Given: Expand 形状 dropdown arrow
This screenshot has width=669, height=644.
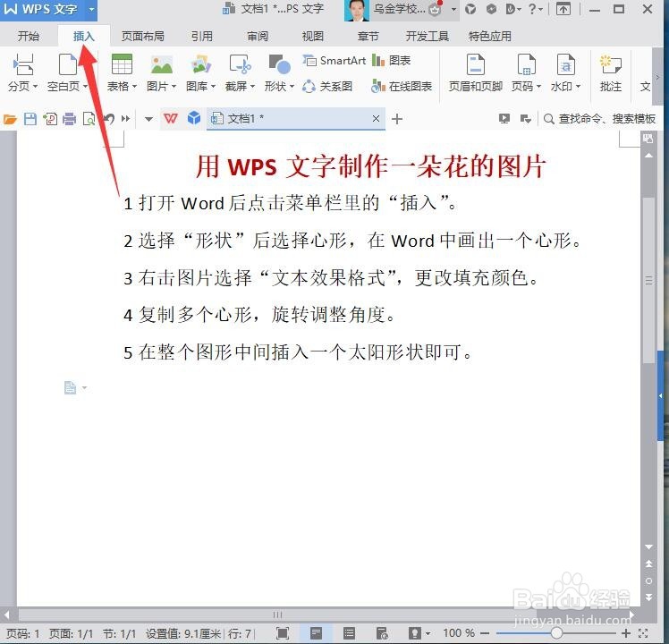Looking at the screenshot, I should click(x=292, y=87).
